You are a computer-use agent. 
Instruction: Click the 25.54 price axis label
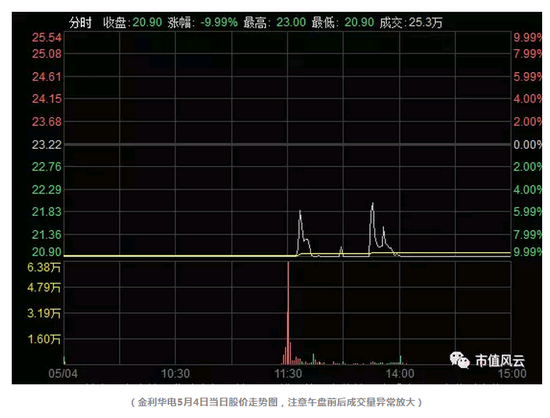tap(47, 38)
